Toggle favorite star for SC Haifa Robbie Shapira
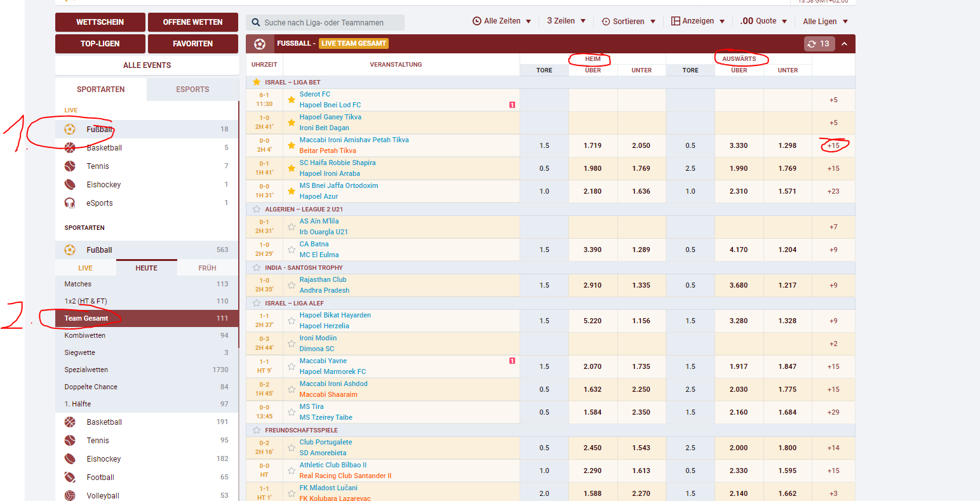The width and height of the screenshot is (980, 501). pos(292,168)
